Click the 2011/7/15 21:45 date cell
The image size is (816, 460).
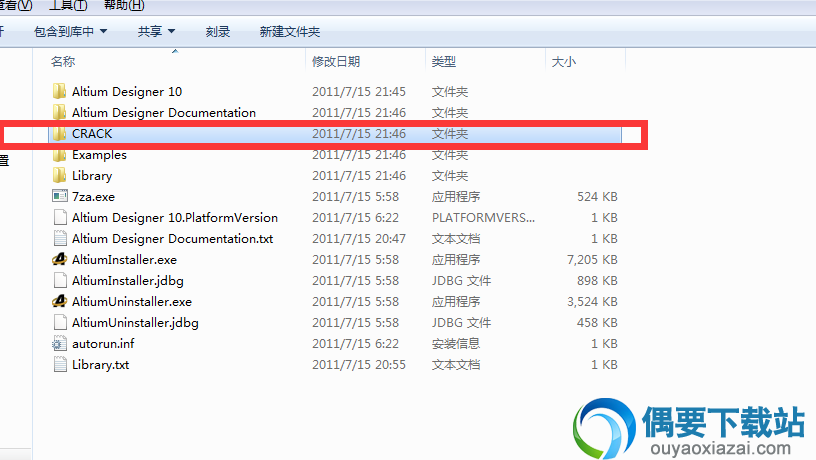click(x=359, y=92)
